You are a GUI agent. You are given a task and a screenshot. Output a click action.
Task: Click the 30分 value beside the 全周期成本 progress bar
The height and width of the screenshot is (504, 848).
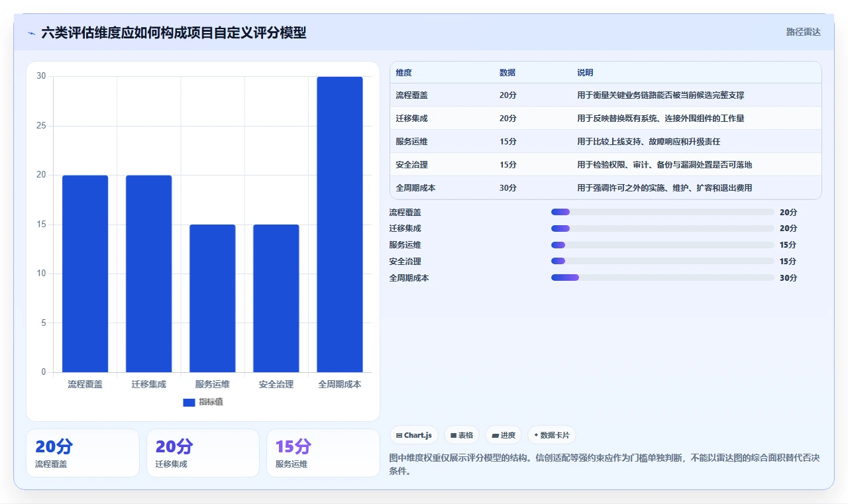788,278
